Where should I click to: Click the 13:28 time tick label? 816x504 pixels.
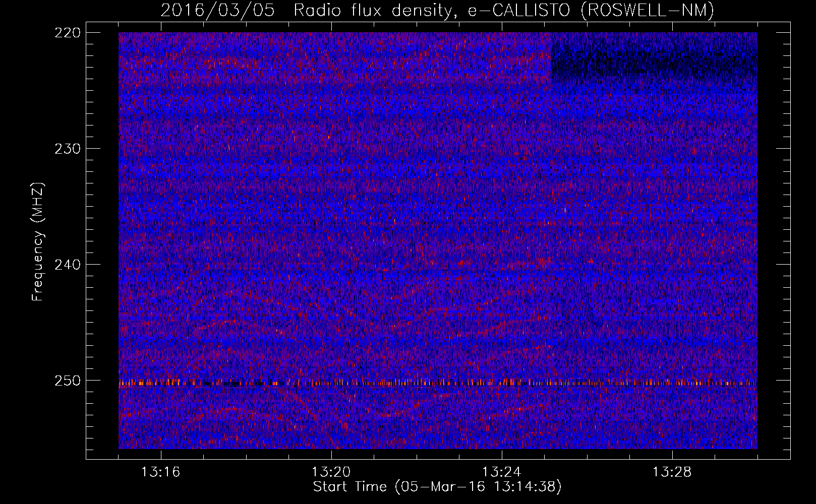point(672,472)
